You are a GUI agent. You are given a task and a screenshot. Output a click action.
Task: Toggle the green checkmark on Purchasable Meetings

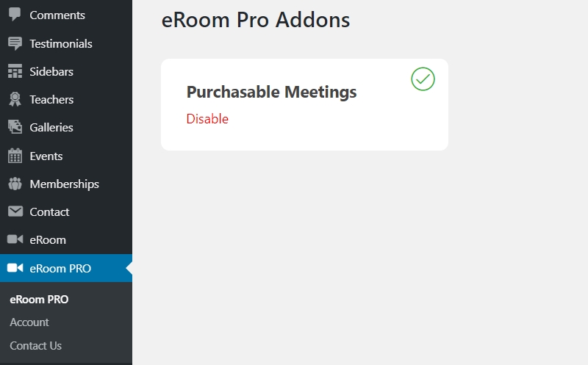pyautogui.click(x=423, y=79)
